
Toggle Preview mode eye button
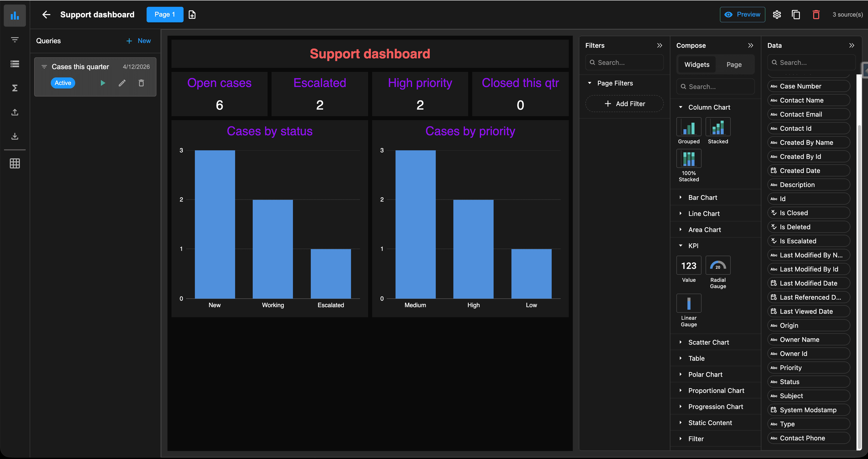742,15
